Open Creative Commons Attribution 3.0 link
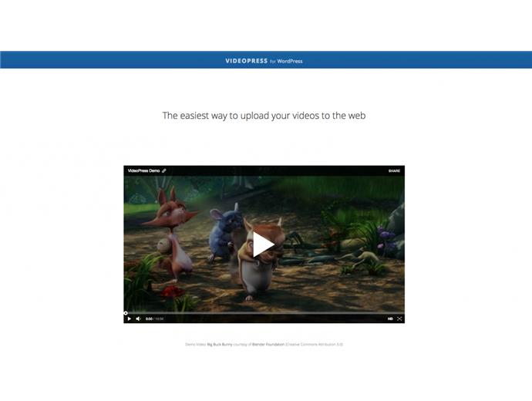This screenshot has width=532, height=401. click(314, 345)
